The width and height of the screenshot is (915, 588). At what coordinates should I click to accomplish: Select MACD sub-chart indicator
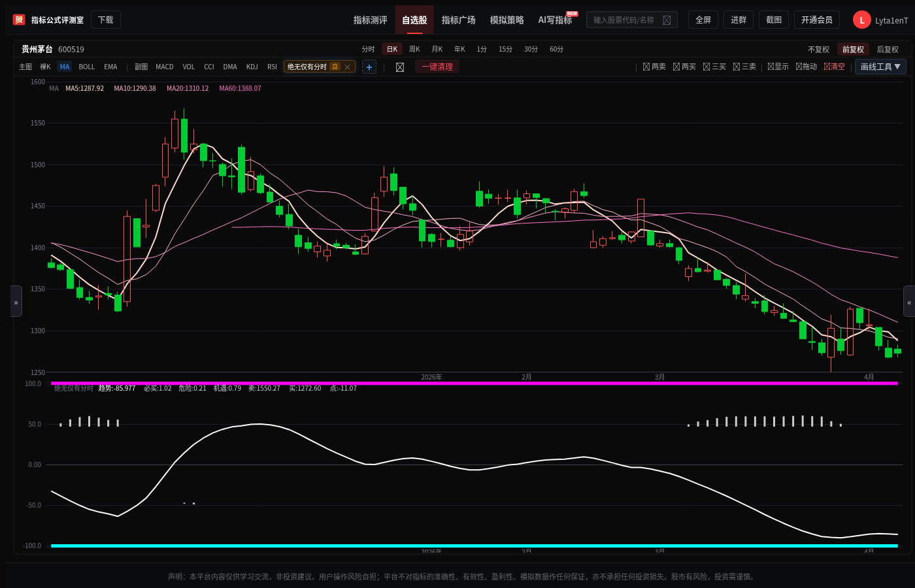coord(165,67)
